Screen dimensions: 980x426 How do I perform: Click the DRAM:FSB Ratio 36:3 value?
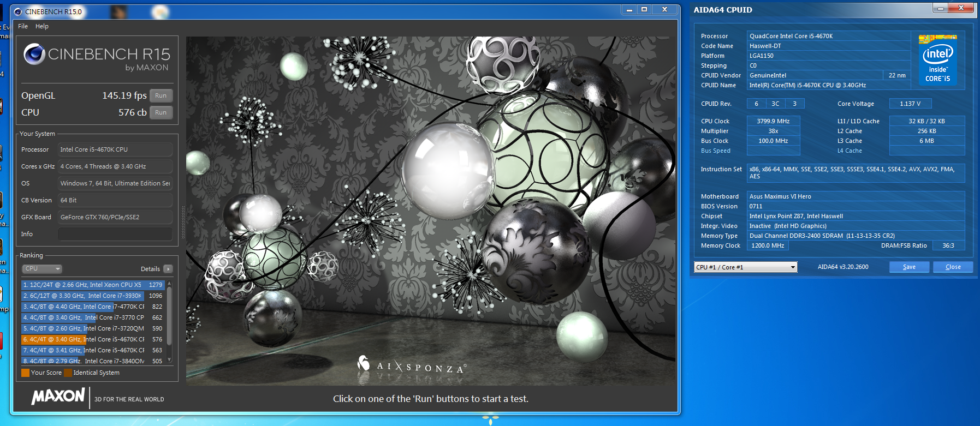click(x=948, y=245)
